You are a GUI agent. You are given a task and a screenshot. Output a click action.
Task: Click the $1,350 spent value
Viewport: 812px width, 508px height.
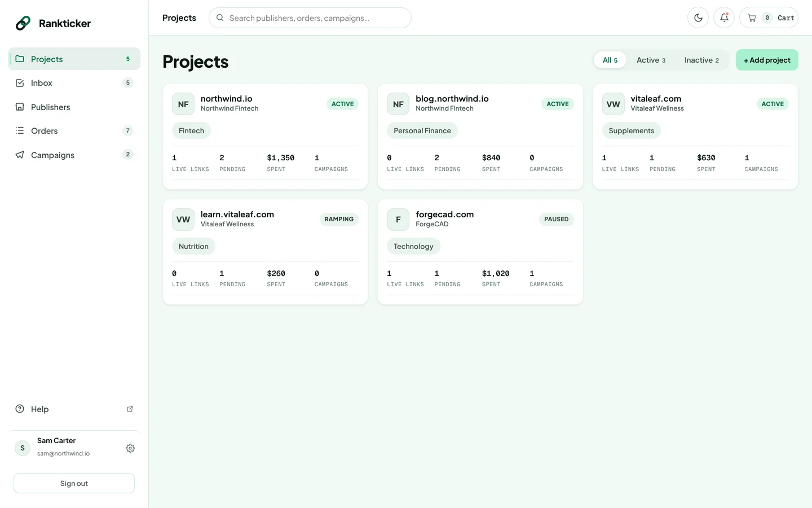[281, 157]
